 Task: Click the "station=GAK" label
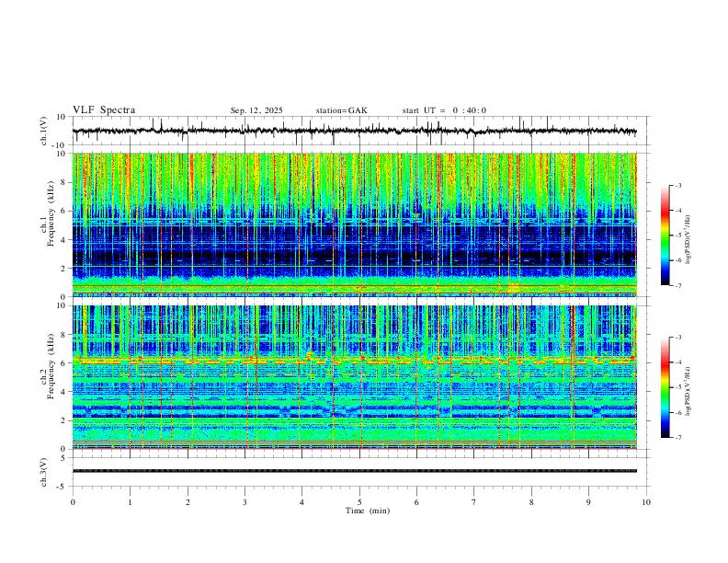pyautogui.click(x=341, y=110)
